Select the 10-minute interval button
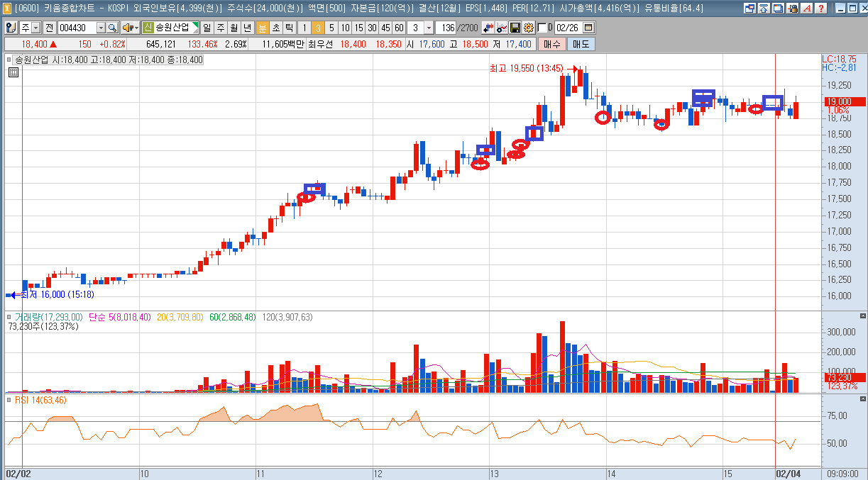Image resolution: width=868 pixels, height=480 pixels. click(x=345, y=28)
